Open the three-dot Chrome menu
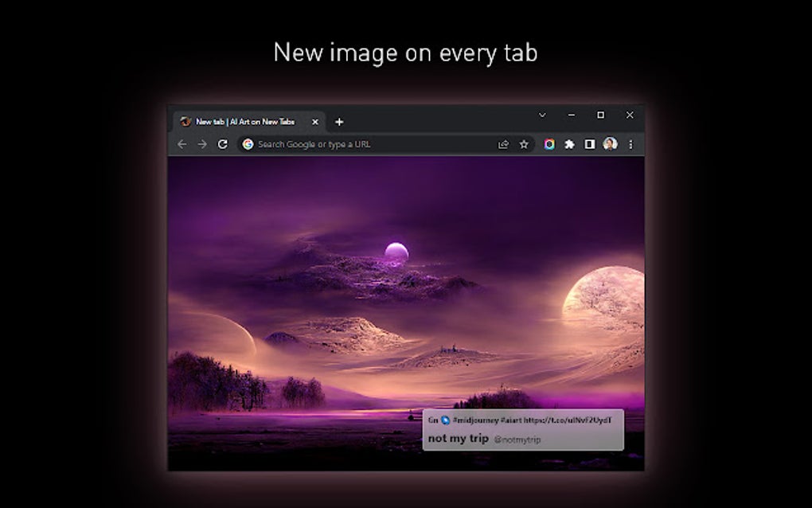Image resolution: width=812 pixels, height=508 pixels. pos(631,144)
